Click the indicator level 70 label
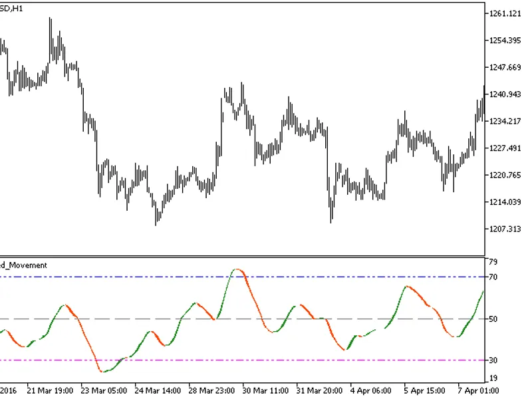 (493, 277)
